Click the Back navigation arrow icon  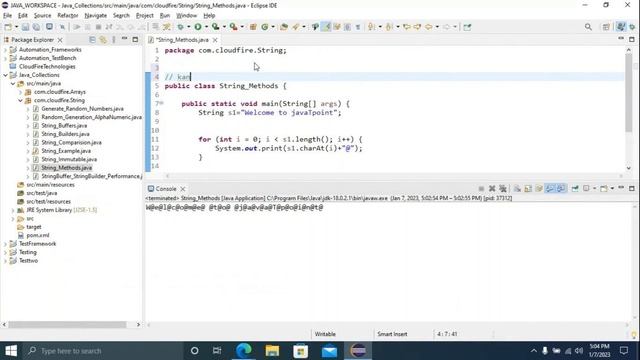(x=429, y=27)
